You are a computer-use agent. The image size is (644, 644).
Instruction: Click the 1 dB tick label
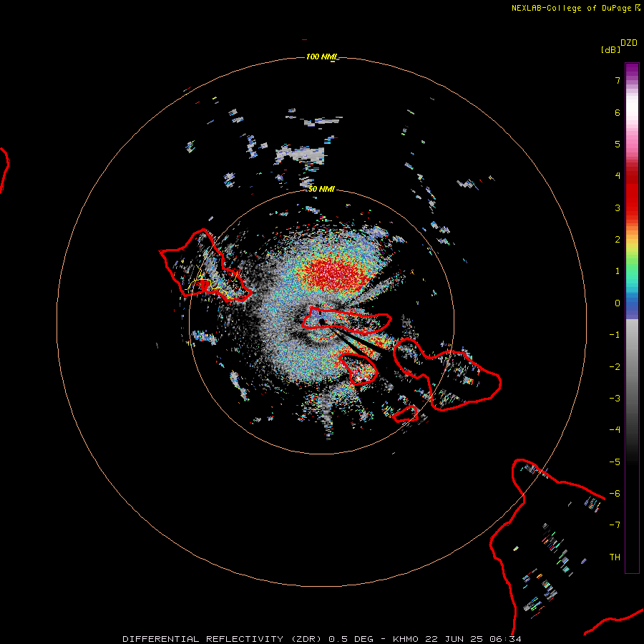pyautogui.click(x=618, y=271)
